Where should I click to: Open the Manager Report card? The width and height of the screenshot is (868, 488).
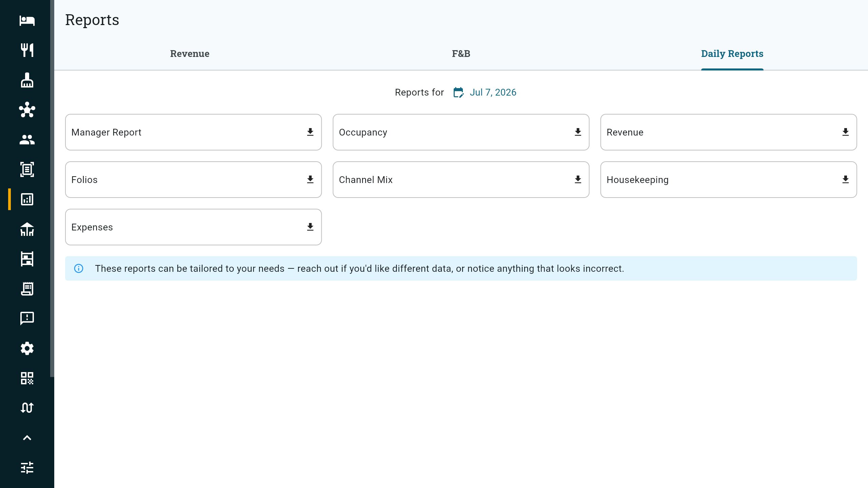193,132
